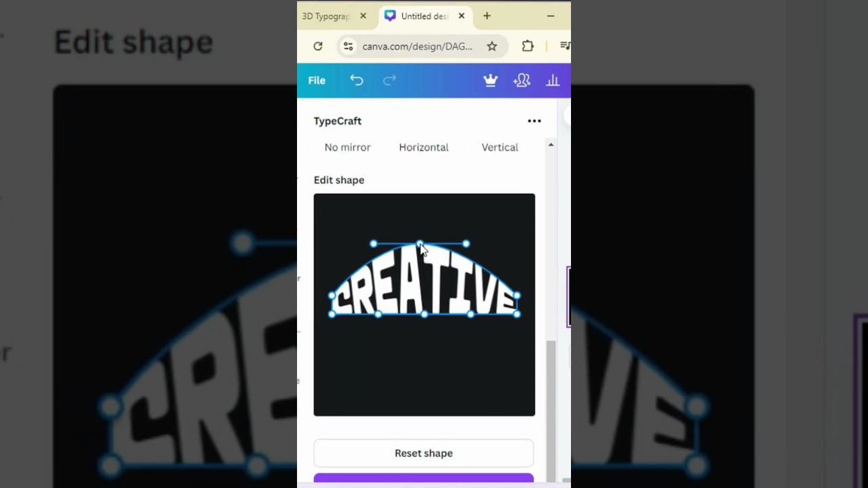Switch to the Untitled design tab
Image resolution: width=868 pixels, height=488 pixels.
pos(424,16)
